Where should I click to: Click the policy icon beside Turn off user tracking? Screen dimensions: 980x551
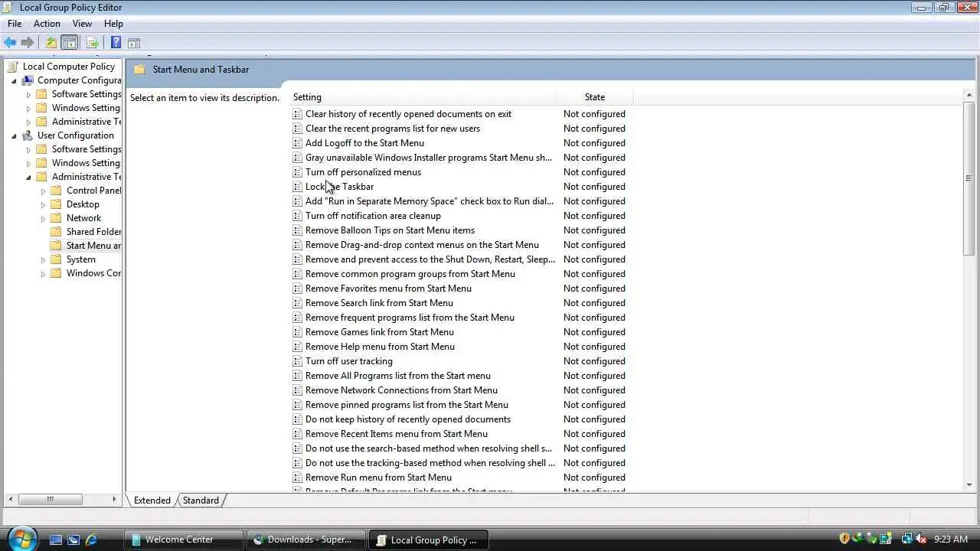298,361
